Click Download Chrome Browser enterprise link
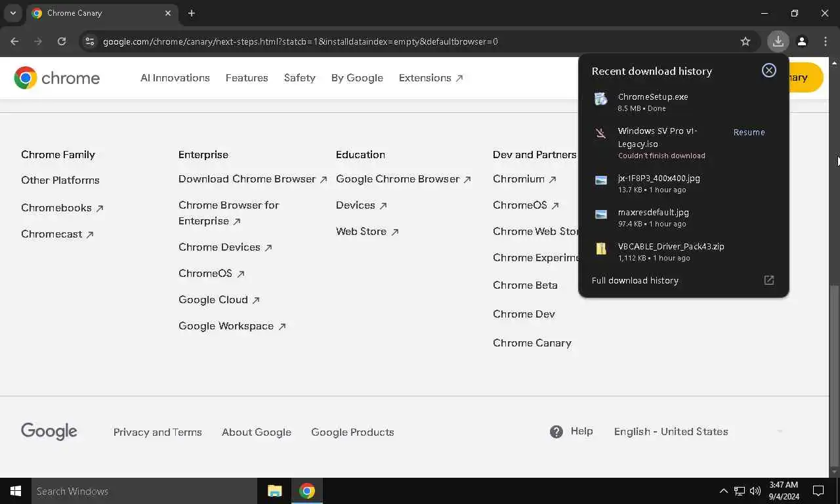The width and height of the screenshot is (840, 504). (x=253, y=179)
